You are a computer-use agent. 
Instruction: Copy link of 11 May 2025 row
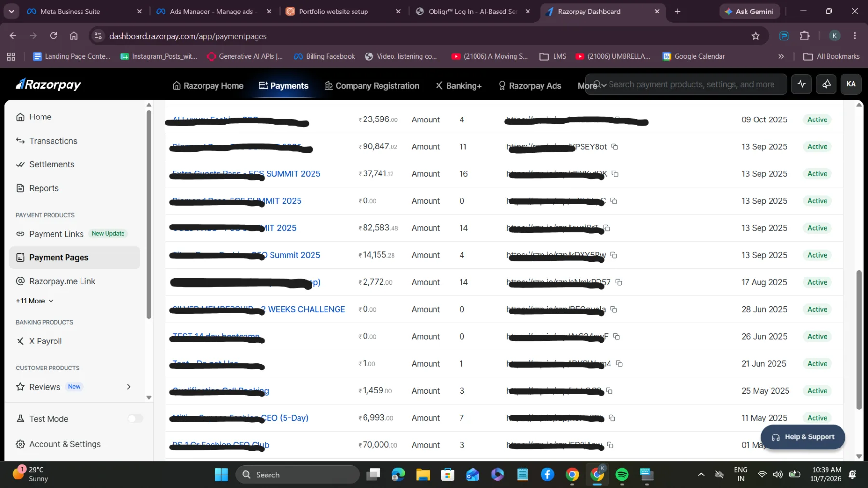click(x=612, y=418)
